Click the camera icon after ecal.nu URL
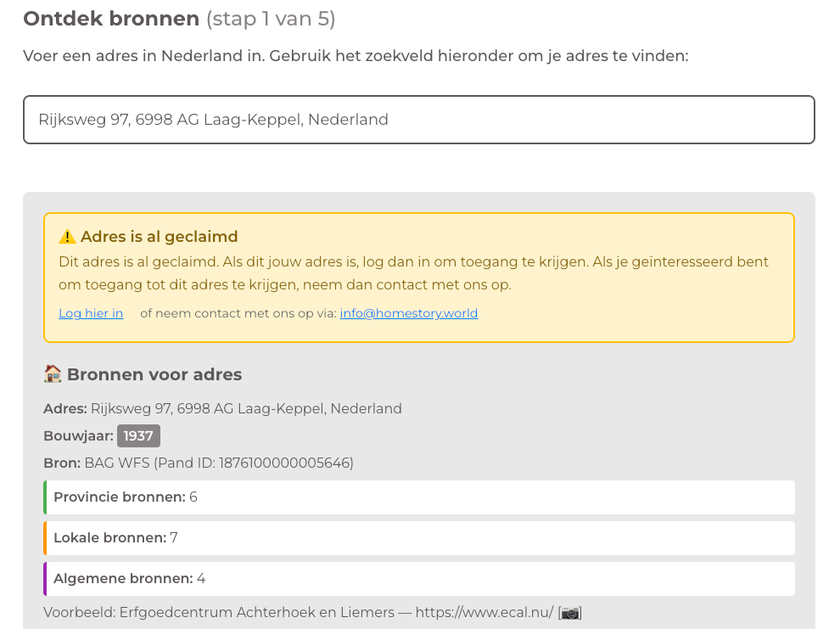 pyautogui.click(x=570, y=612)
